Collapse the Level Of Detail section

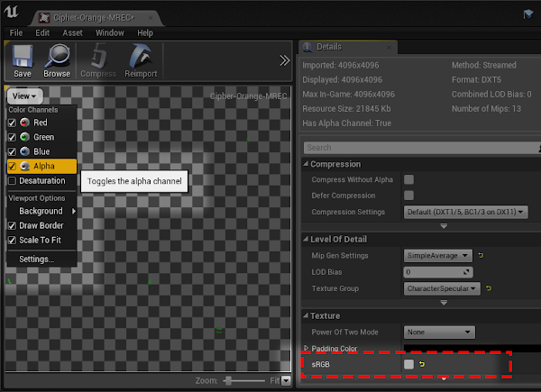306,239
